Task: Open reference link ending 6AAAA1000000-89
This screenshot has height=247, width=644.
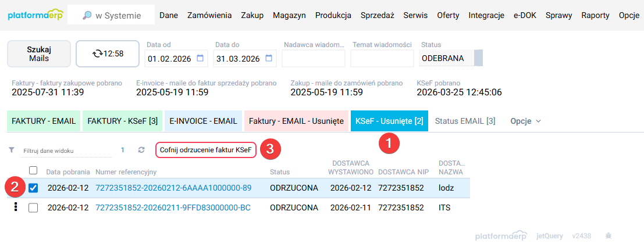Action: pos(173,188)
